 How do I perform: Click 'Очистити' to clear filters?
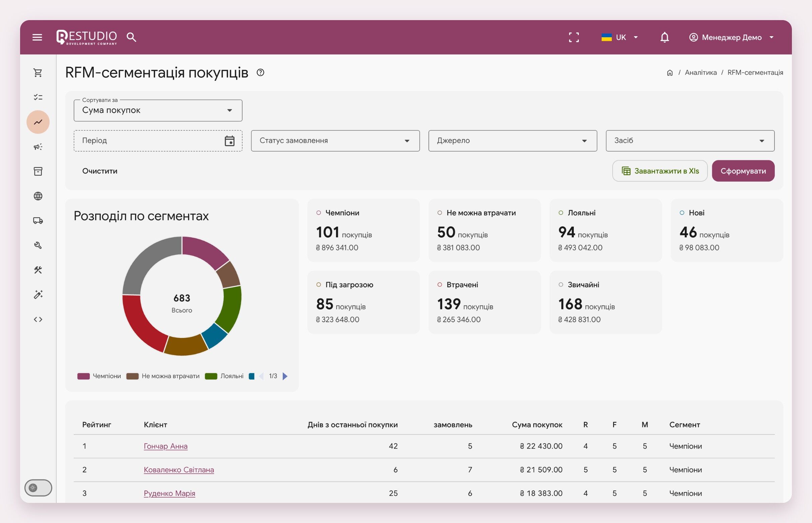click(x=100, y=171)
